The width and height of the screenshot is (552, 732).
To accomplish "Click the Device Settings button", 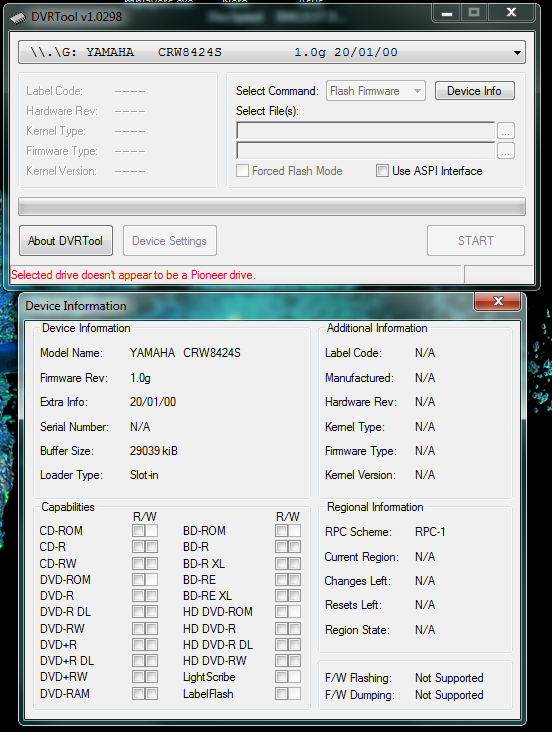I will (x=170, y=241).
